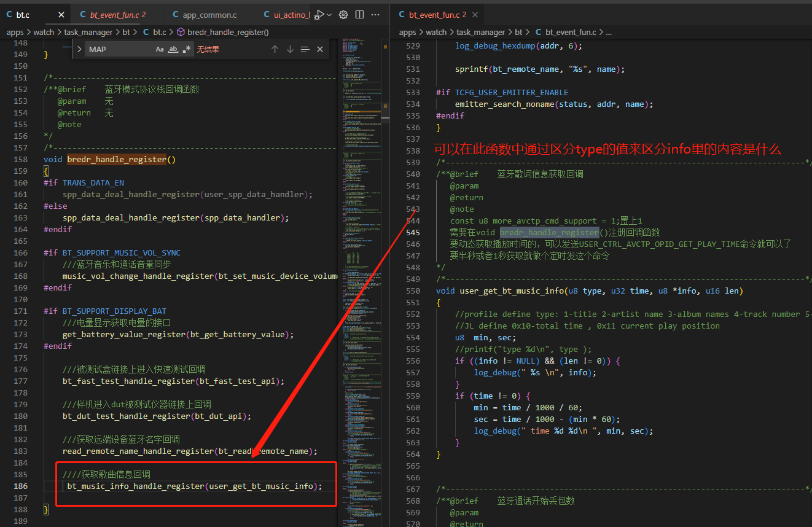Close the find widget
This screenshot has width=812, height=527.
[x=320, y=49]
